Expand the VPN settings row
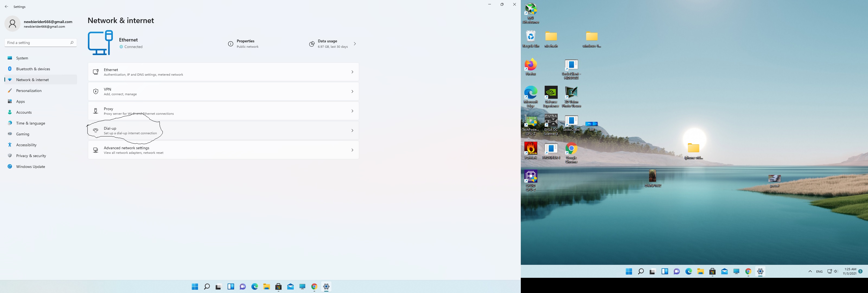868x293 pixels. (x=223, y=91)
